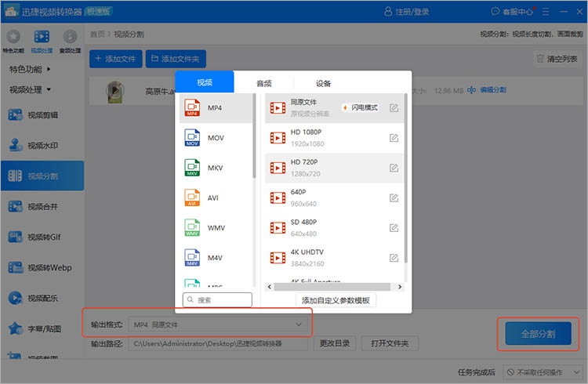Viewport: 588px width, 384px height.
Task: Toggle 闪电模式 lightning mode
Action: (360, 107)
